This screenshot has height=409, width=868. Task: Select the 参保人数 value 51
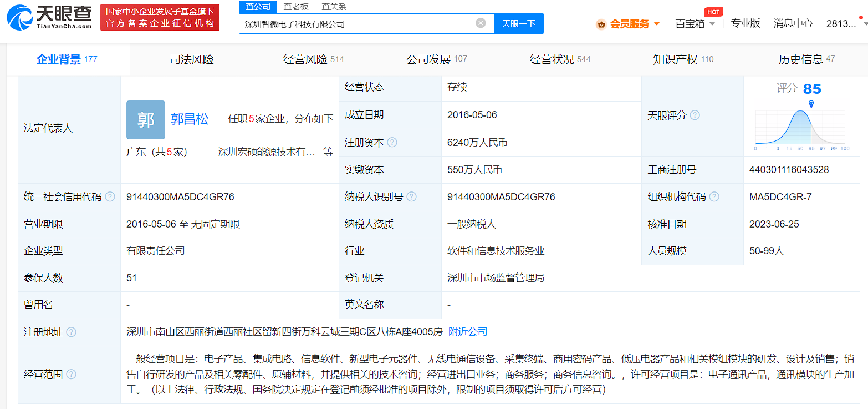click(131, 278)
